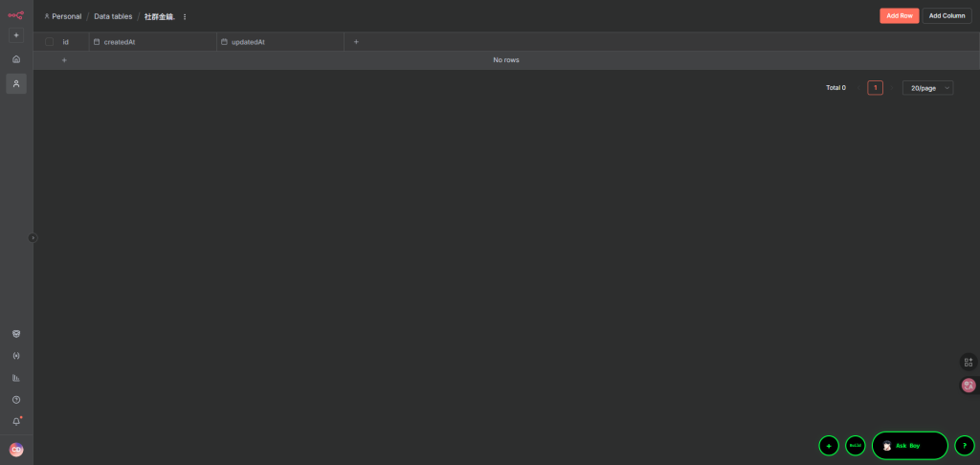Screen dimensions: 980x465
Task: Click the Add Row button
Action: (899, 15)
